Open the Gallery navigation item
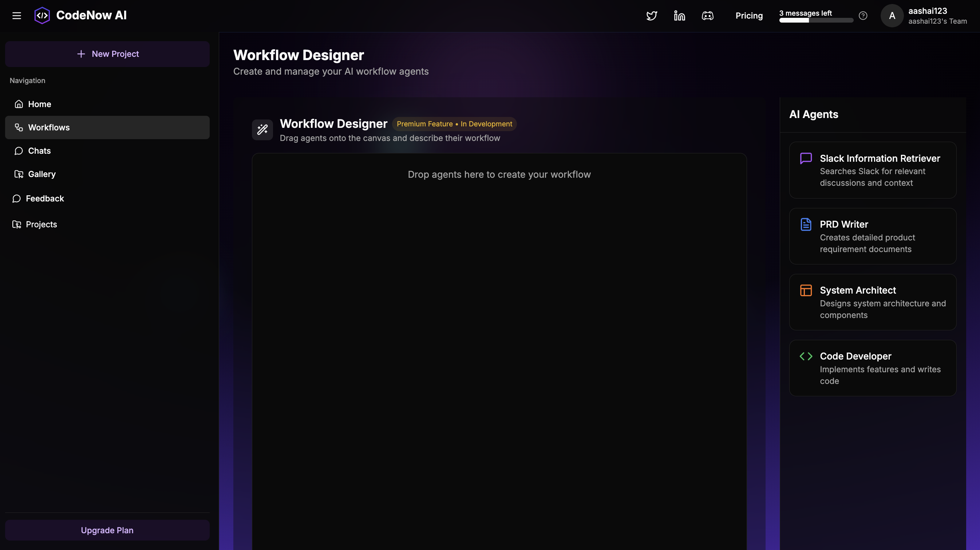Screen dimensions: 980x550 click(42, 174)
